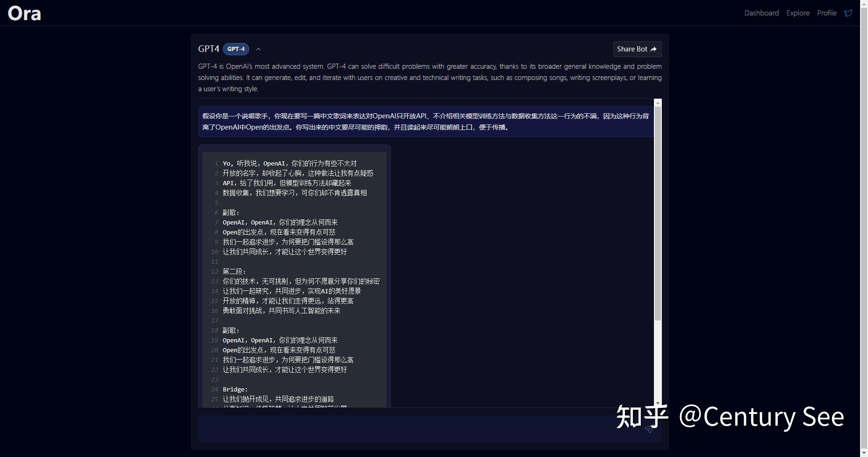Click line '让我们抛开成见，共同追求进步的道路'
This screenshot has height=457, width=868.
point(278,399)
